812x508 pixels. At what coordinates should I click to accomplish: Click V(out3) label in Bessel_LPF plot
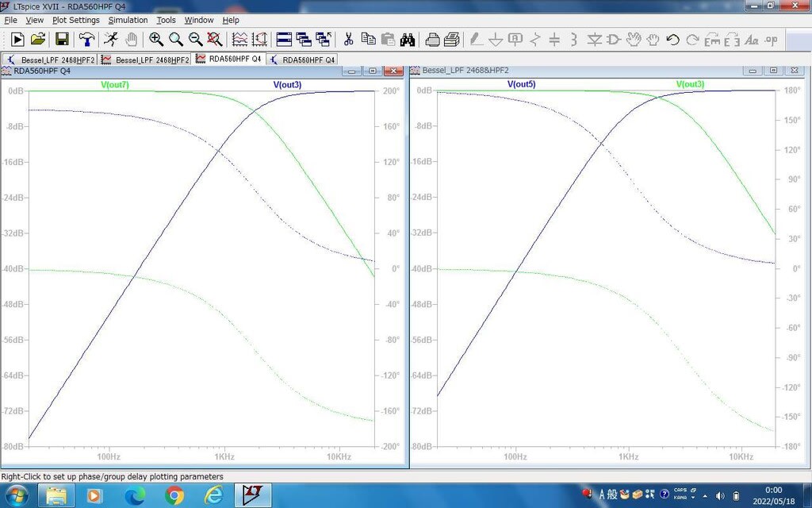click(x=691, y=84)
